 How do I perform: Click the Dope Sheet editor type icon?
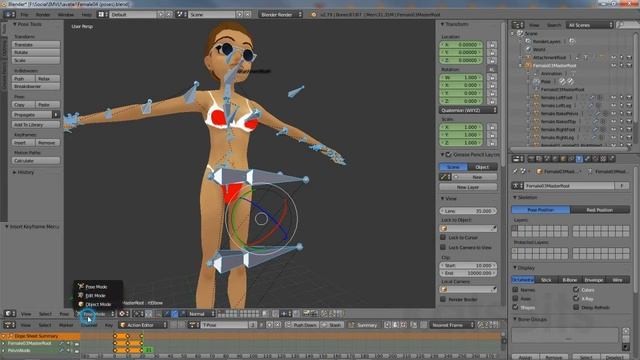(9, 325)
